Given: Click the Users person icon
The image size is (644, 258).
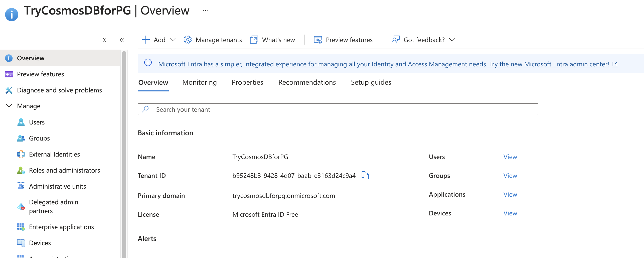Looking at the screenshot, I should 21,122.
